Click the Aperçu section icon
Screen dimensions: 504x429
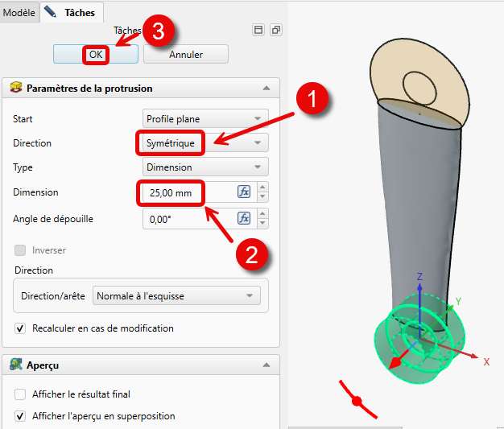[16, 365]
